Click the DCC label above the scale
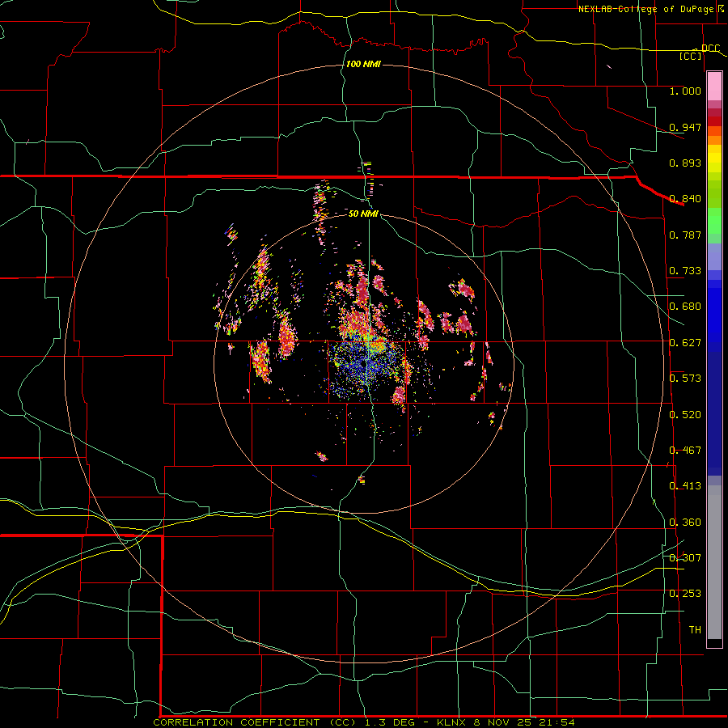The height and width of the screenshot is (728, 728). click(x=710, y=48)
